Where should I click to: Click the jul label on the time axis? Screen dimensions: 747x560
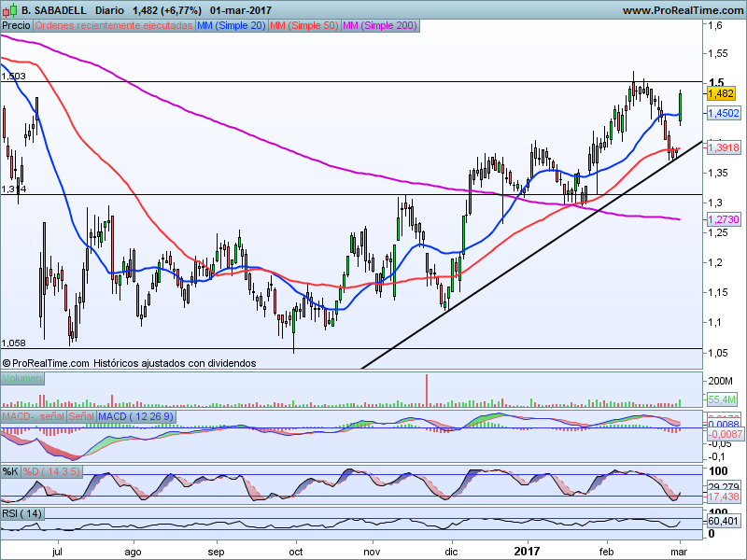pyautogui.click(x=57, y=552)
